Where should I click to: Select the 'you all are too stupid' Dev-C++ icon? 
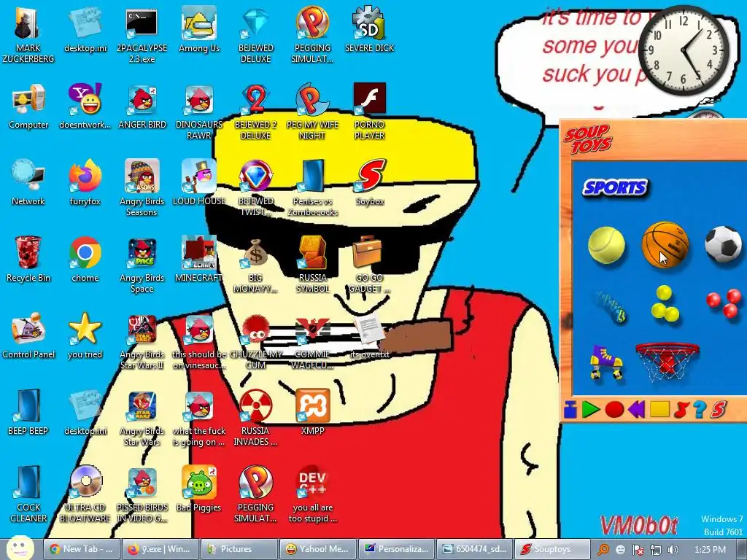click(x=312, y=494)
